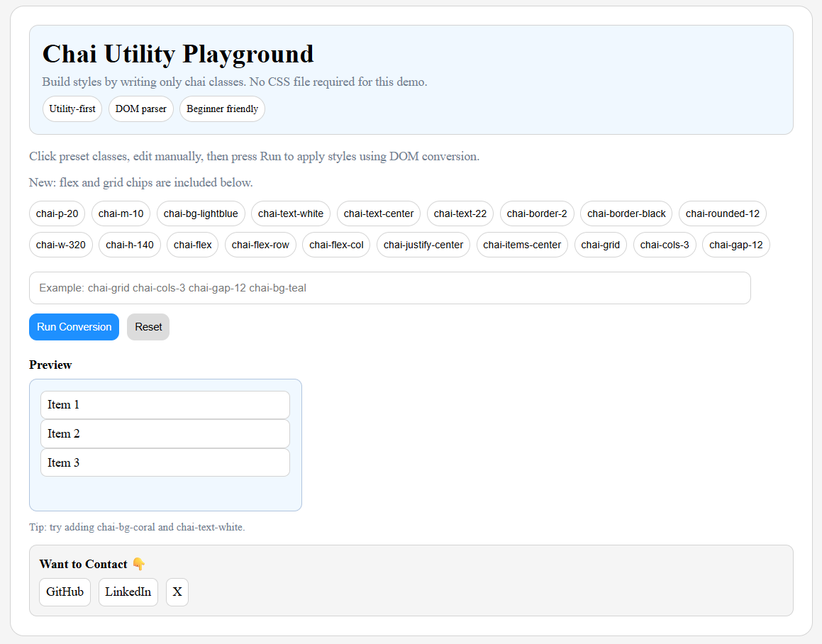Select the chai-rounded-12 chip

(723, 213)
